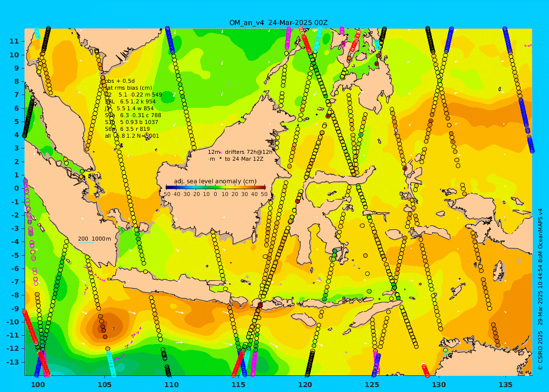Select latitude axis label '5'

pyautogui.click(x=17, y=122)
